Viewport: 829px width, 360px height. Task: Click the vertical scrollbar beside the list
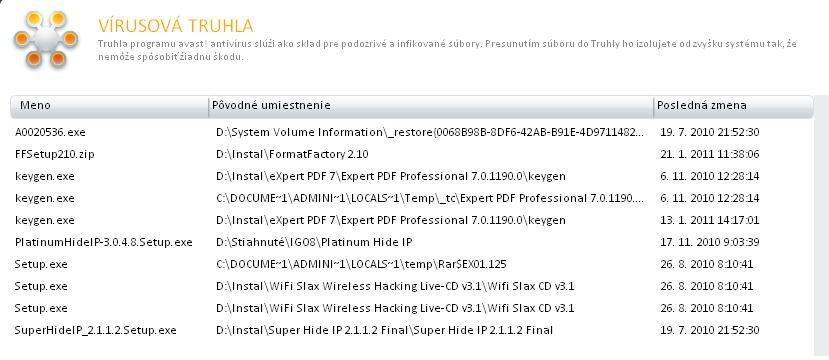821,227
